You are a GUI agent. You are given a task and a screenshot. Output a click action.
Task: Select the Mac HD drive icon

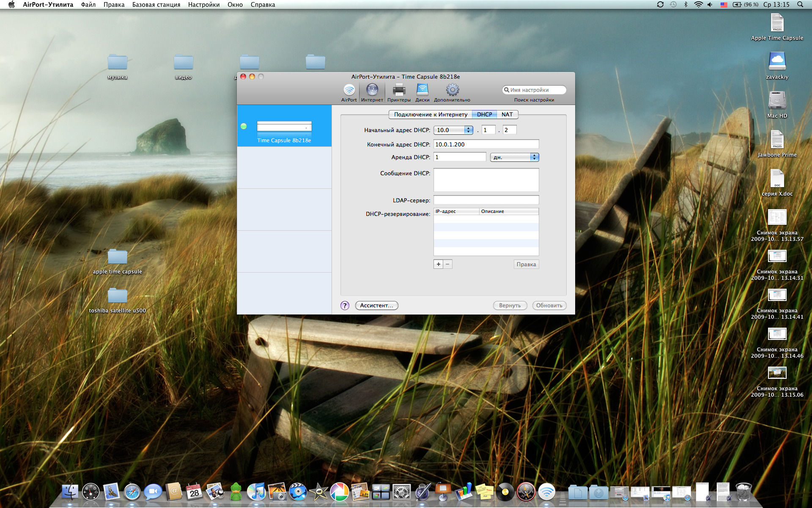point(777,105)
